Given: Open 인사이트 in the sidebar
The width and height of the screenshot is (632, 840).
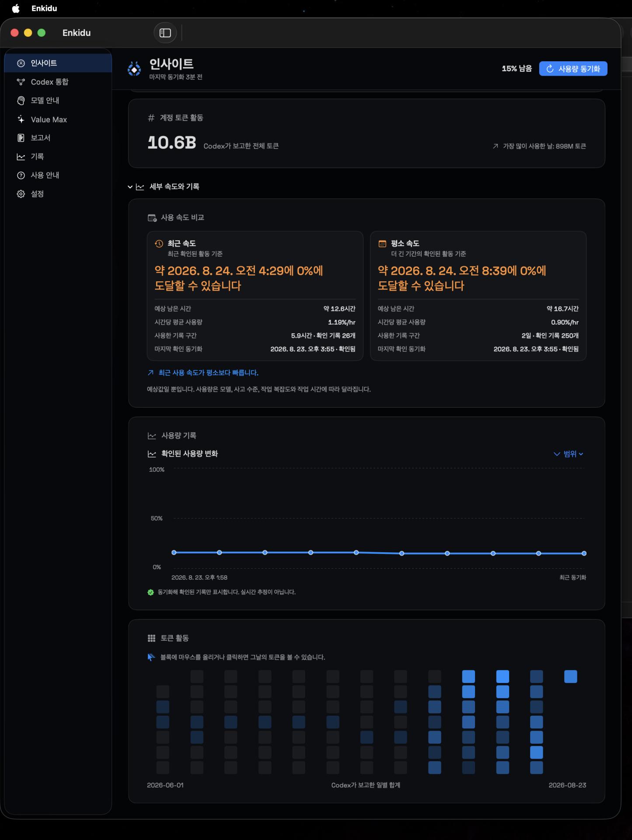Looking at the screenshot, I should click(58, 63).
